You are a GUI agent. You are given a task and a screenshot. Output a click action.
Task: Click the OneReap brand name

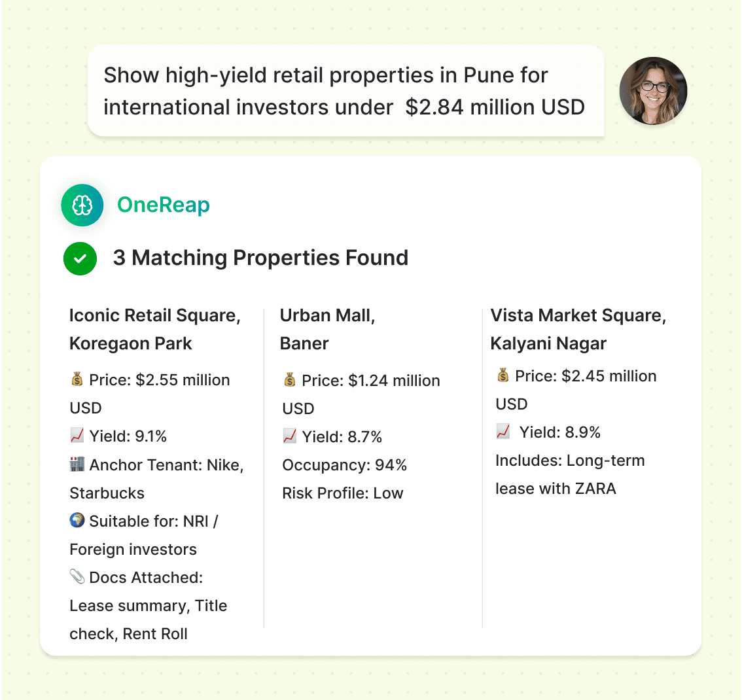164,205
